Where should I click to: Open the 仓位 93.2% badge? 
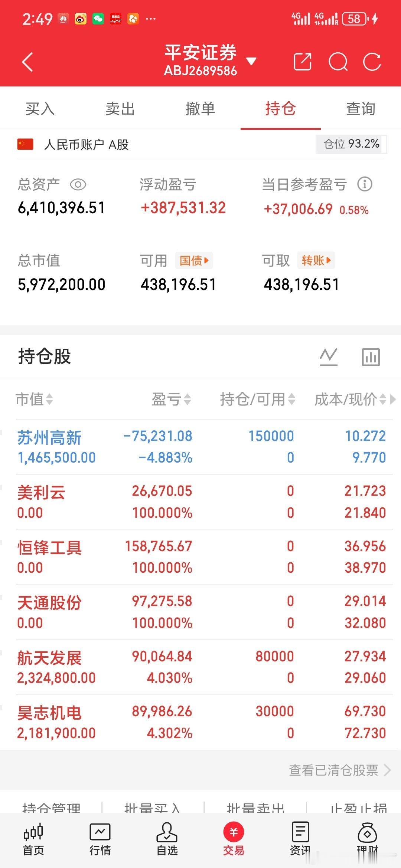pyautogui.click(x=351, y=144)
